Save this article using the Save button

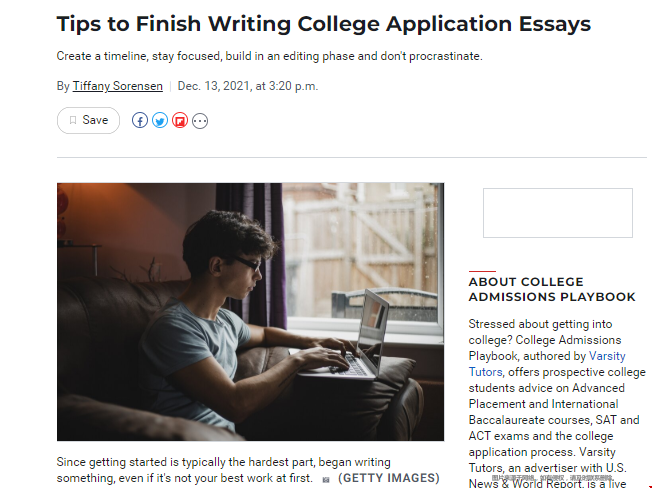pos(88,121)
